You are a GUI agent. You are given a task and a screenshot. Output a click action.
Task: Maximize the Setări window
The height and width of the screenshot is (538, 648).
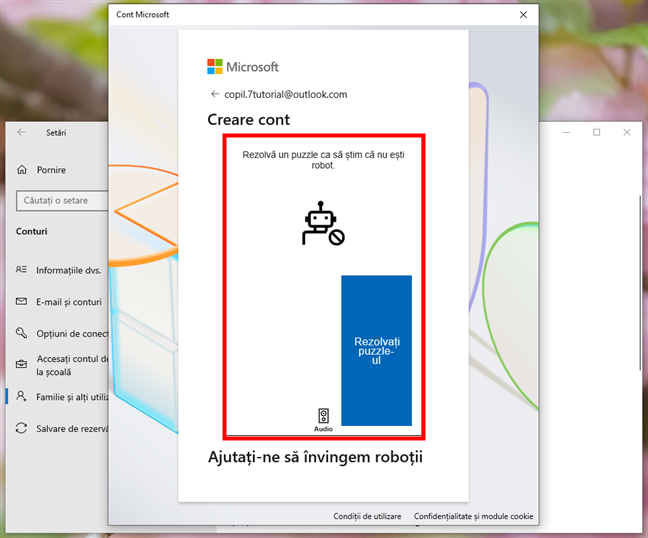click(x=597, y=132)
